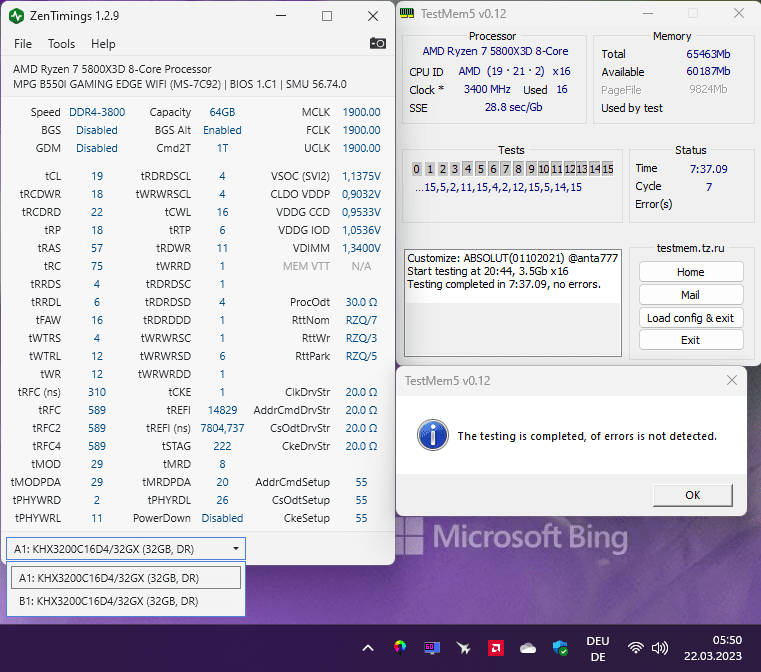Click the Total memory 65463Mb value
The width and height of the screenshot is (761, 672).
coord(708,54)
